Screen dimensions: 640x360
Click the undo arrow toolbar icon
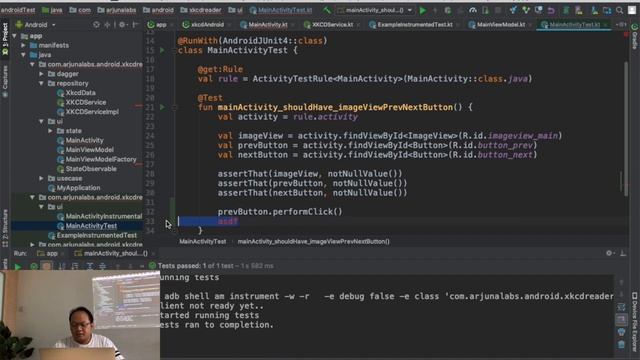pyautogui.click(x=551, y=10)
